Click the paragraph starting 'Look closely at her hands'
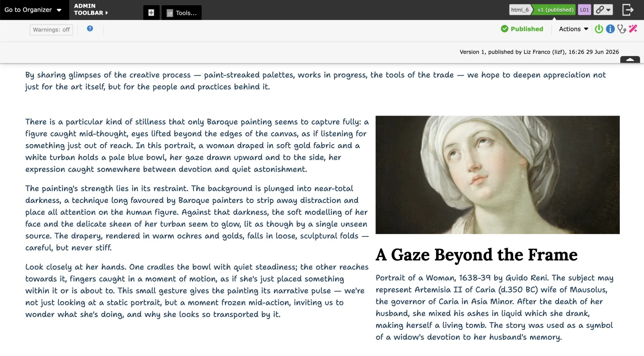Screen dimensions: 644x356 point(197,290)
